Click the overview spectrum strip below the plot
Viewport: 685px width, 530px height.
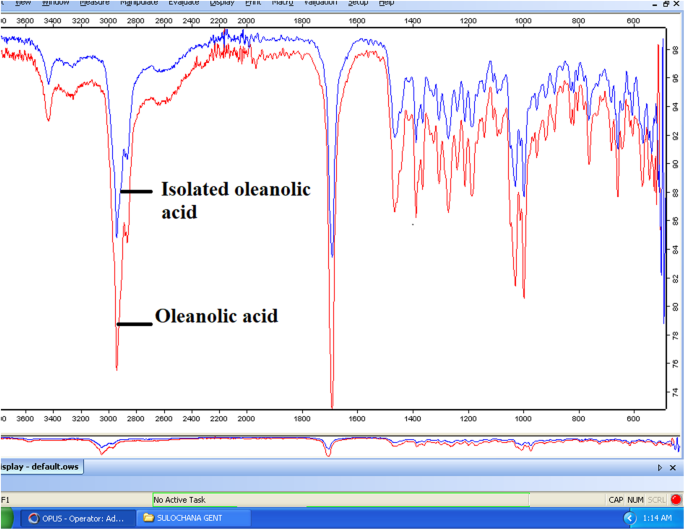click(341, 446)
